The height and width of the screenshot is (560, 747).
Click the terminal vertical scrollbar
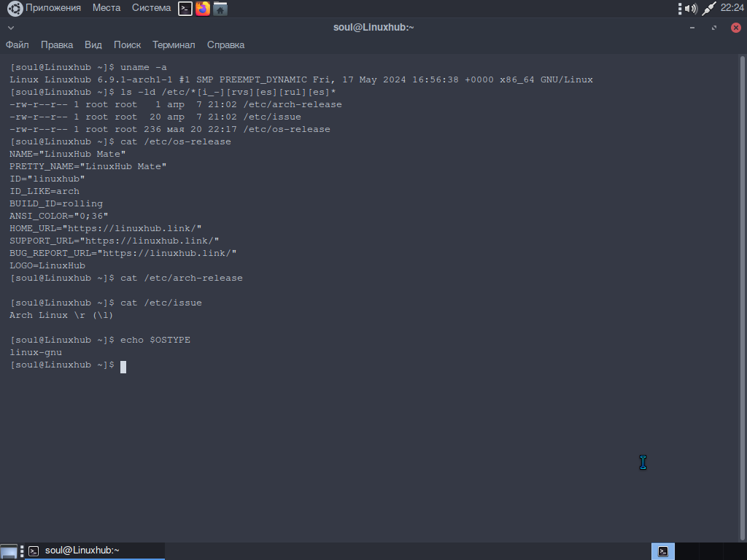(742, 297)
